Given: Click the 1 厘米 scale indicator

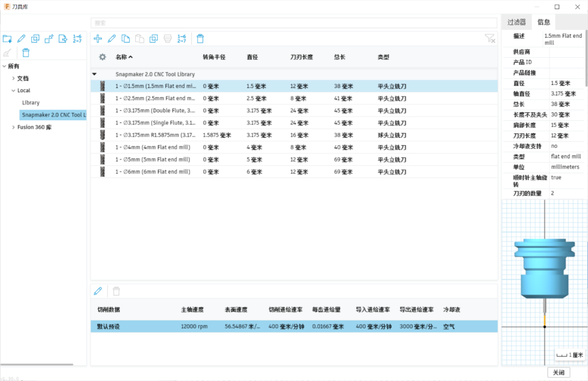Looking at the screenshot, I should click(x=570, y=355).
